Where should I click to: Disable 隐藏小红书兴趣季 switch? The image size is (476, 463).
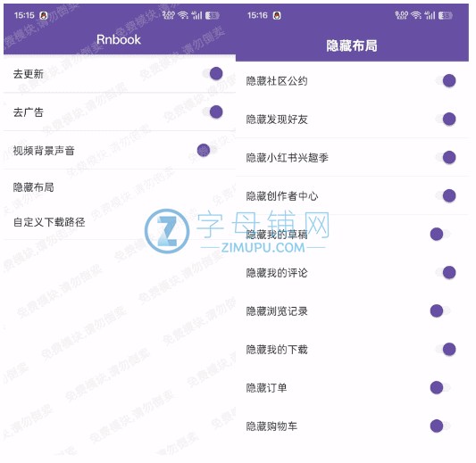[x=446, y=157]
